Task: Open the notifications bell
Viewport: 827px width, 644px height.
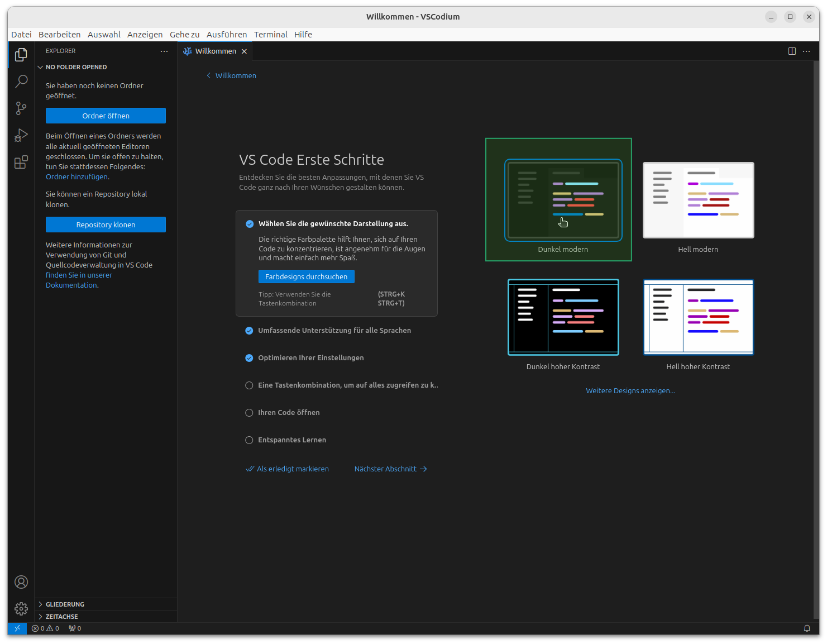Action: pos(807,628)
